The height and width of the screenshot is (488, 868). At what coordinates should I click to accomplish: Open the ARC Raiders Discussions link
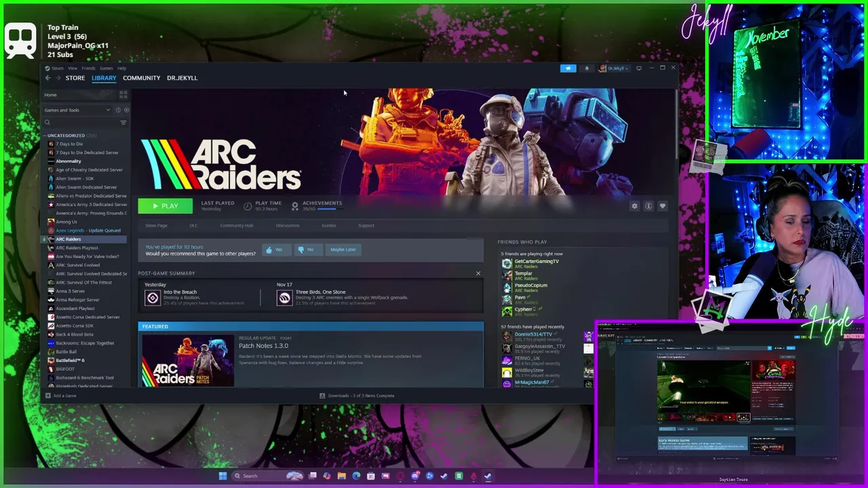288,226
